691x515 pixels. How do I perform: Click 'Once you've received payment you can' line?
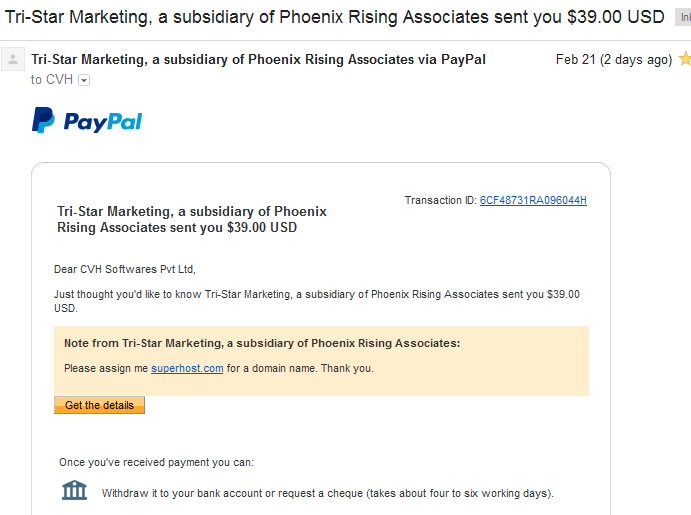(156, 463)
